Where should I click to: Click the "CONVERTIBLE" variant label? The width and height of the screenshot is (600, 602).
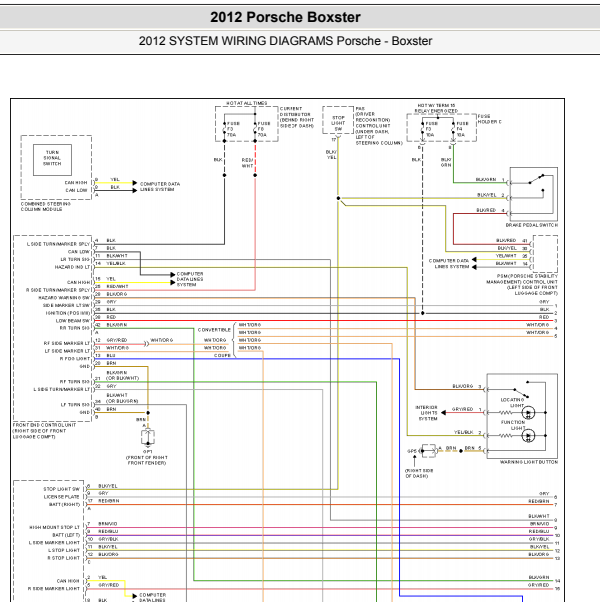click(214, 330)
